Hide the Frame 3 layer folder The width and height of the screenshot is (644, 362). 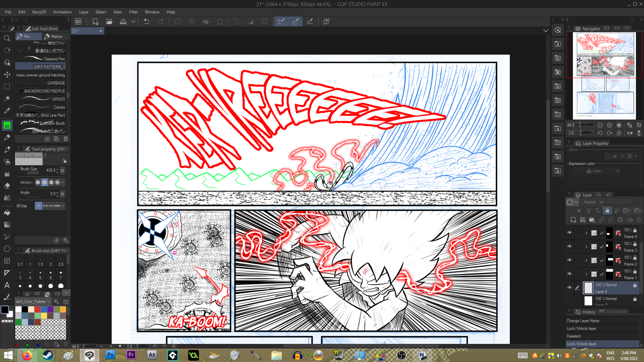(569, 246)
